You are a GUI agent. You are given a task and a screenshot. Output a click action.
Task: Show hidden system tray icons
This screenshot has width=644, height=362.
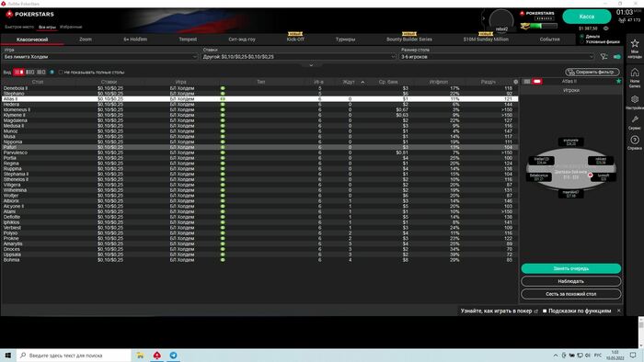point(556,355)
